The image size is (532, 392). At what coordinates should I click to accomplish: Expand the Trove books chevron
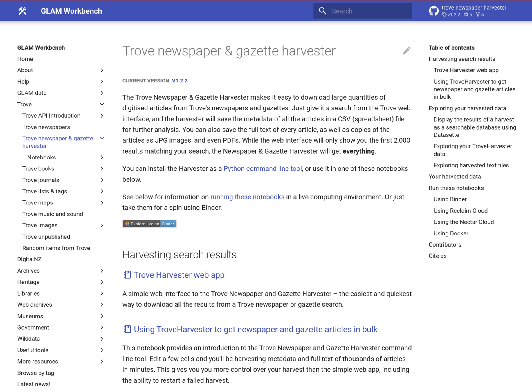pyautogui.click(x=102, y=169)
